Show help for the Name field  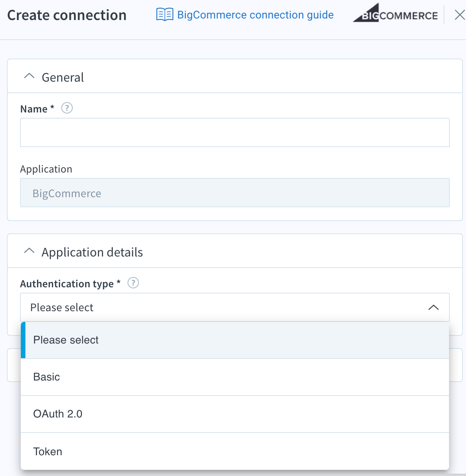[x=67, y=108]
